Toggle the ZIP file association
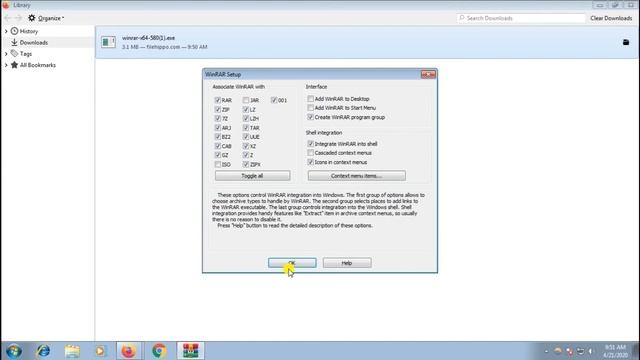This screenshot has height=360, width=640. click(x=218, y=109)
